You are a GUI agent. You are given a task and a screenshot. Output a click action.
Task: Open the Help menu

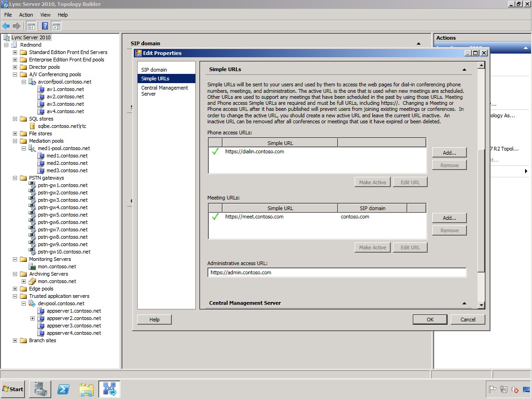62,15
